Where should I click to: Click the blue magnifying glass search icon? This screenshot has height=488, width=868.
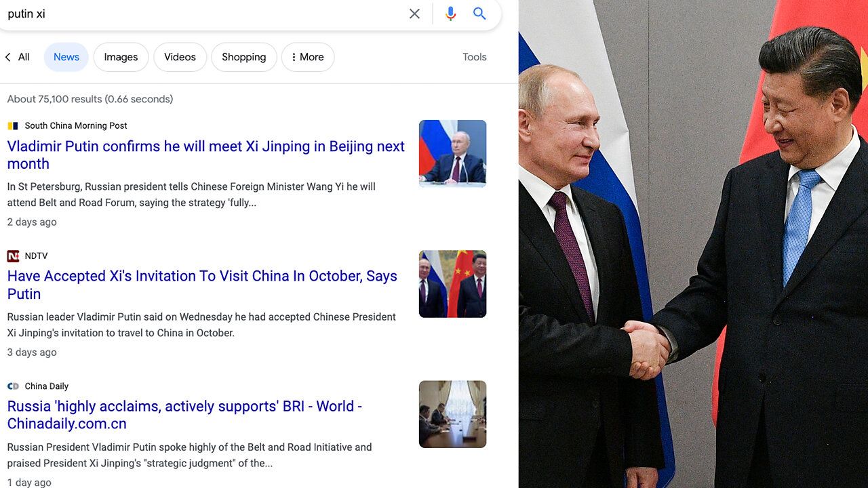pyautogui.click(x=479, y=14)
